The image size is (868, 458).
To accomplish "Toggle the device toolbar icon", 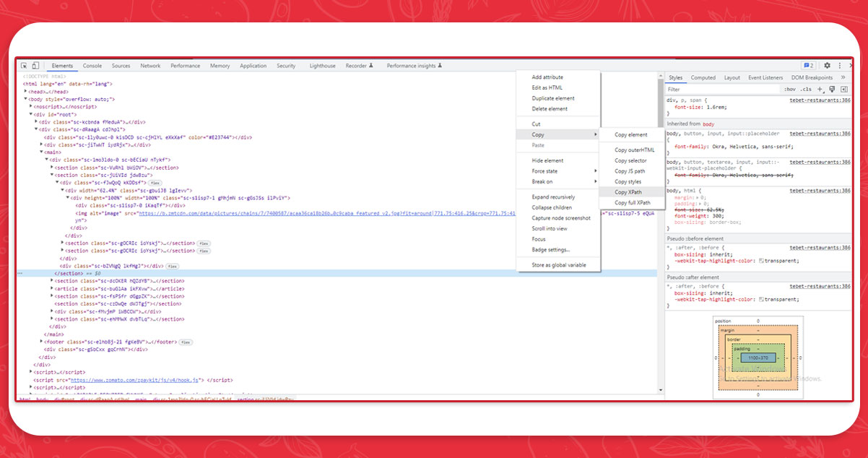I will [x=35, y=66].
